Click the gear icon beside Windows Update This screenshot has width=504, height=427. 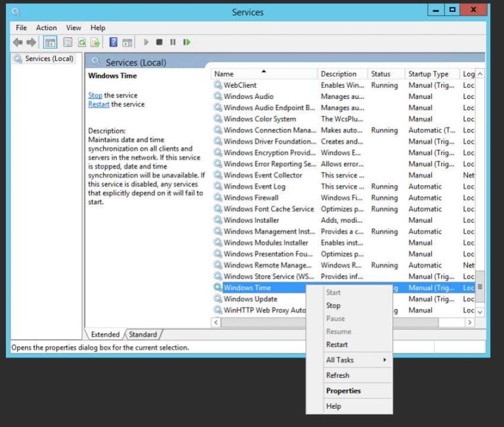coord(218,298)
